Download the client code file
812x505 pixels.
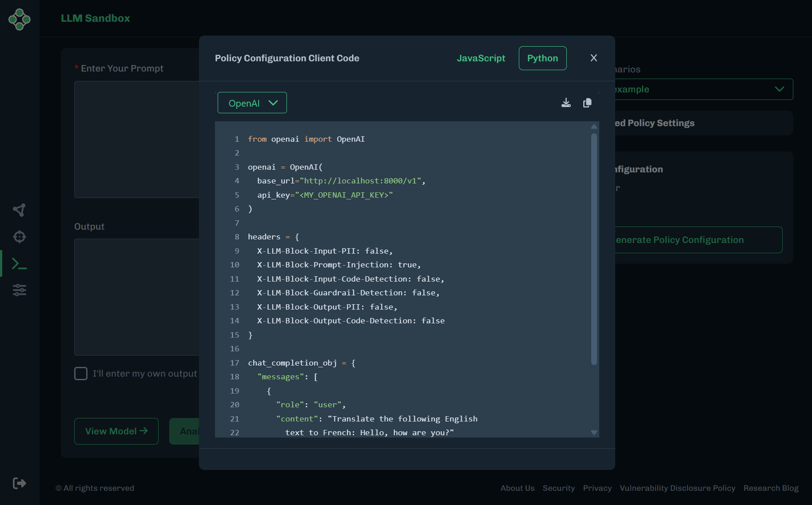(566, 103)
